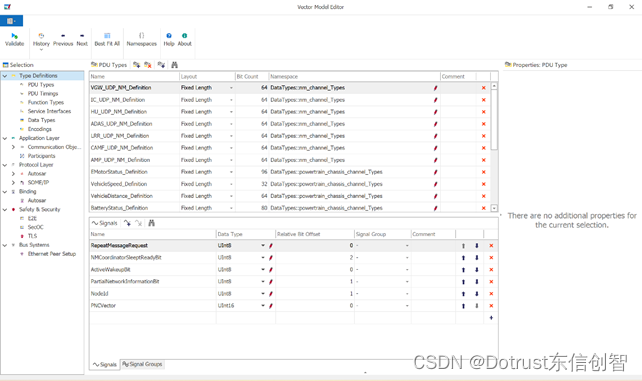The width and height of the screenshot is (642, 381).
Task: Select Participants tree item
Action: click(41, 156)
